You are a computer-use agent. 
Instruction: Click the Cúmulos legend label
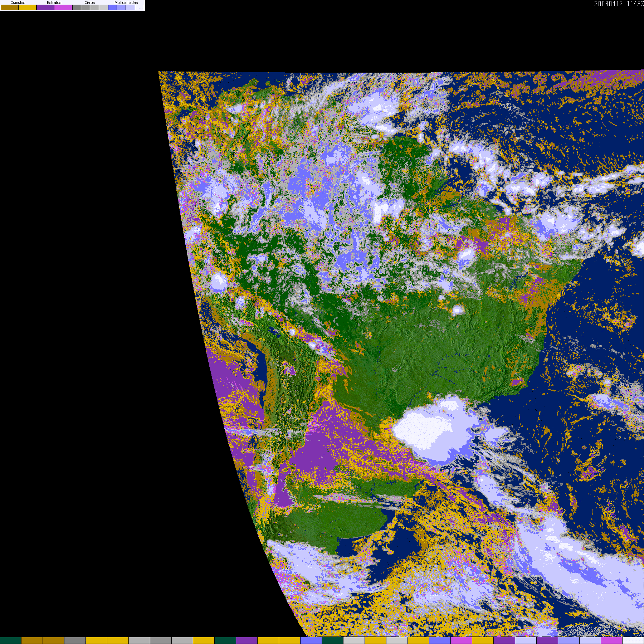tap(18, 3)
